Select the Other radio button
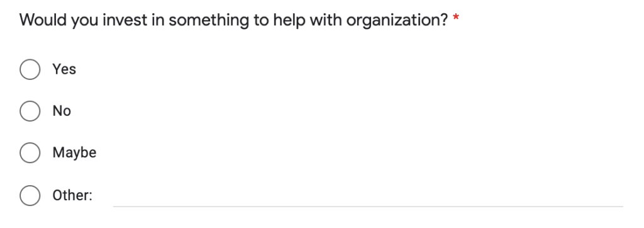The height and width of the screenshot is (228, 644). pos(30,195)
